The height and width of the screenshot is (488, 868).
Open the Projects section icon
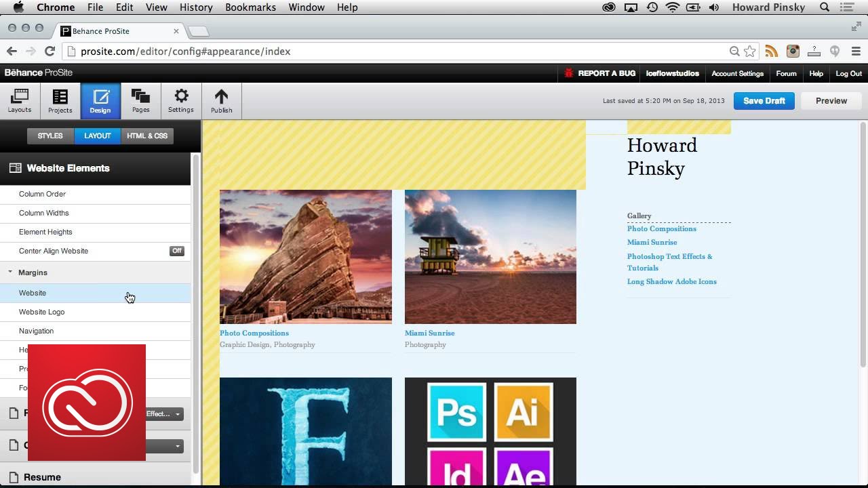(60, 100)
